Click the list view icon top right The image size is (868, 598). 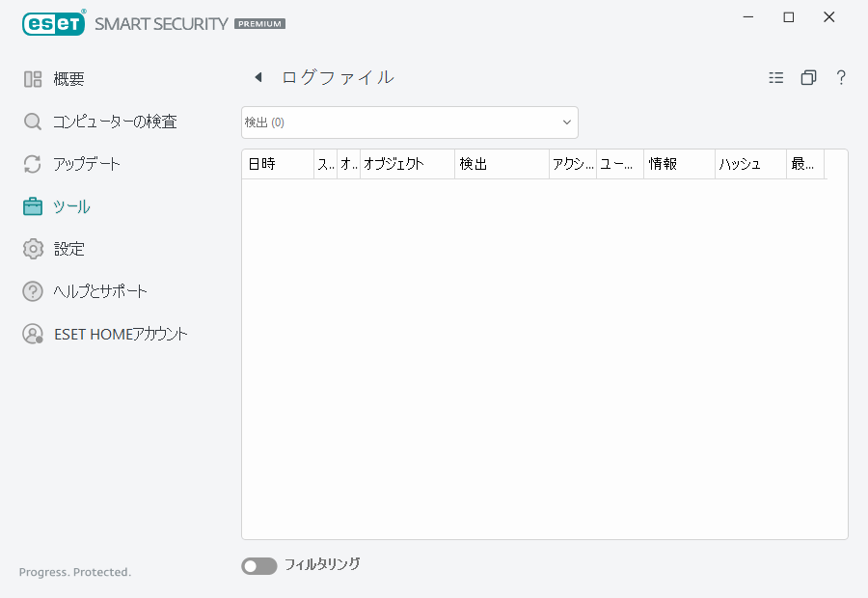tap(775, 77)
